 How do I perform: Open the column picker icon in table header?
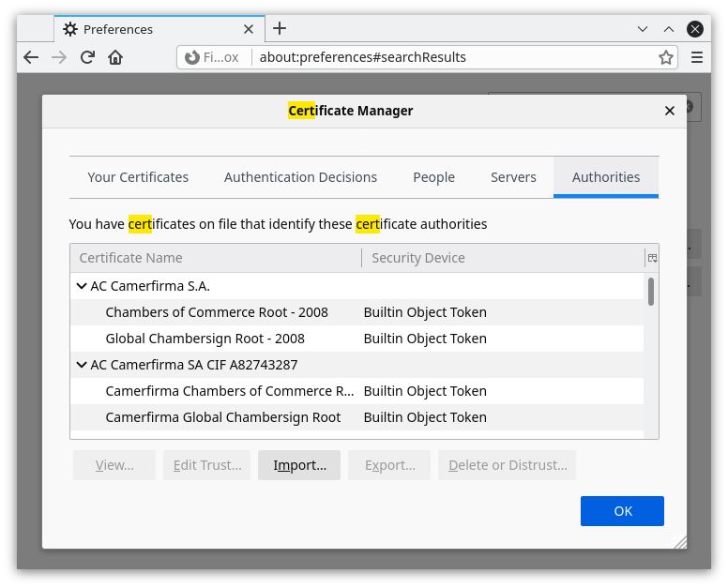(x=652, y=258)
